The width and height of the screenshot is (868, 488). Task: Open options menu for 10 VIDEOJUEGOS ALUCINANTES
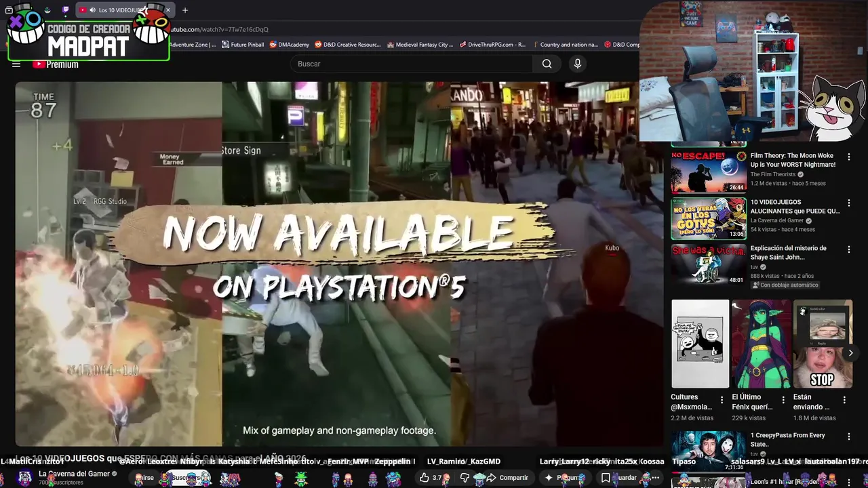click(848, 203)
